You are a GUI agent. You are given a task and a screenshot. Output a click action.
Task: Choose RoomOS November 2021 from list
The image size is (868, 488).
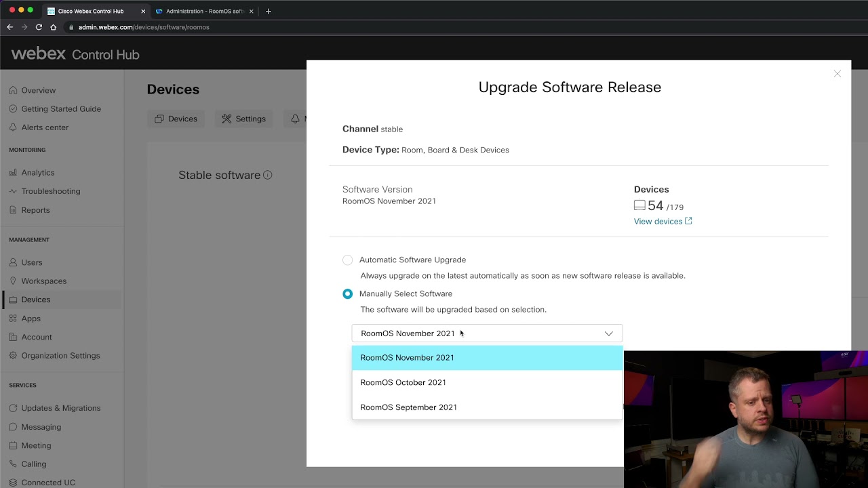[x=487, y=358]
